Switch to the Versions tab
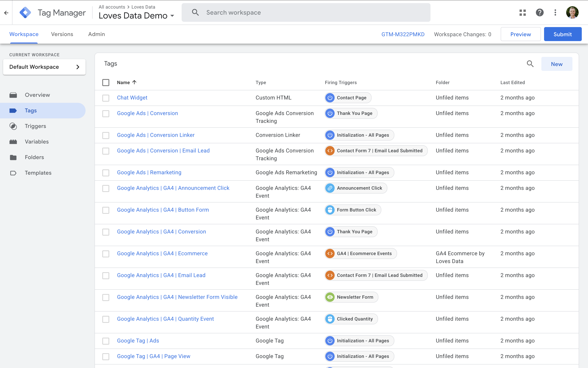This screenshot has width=588, height=368. 62,34
